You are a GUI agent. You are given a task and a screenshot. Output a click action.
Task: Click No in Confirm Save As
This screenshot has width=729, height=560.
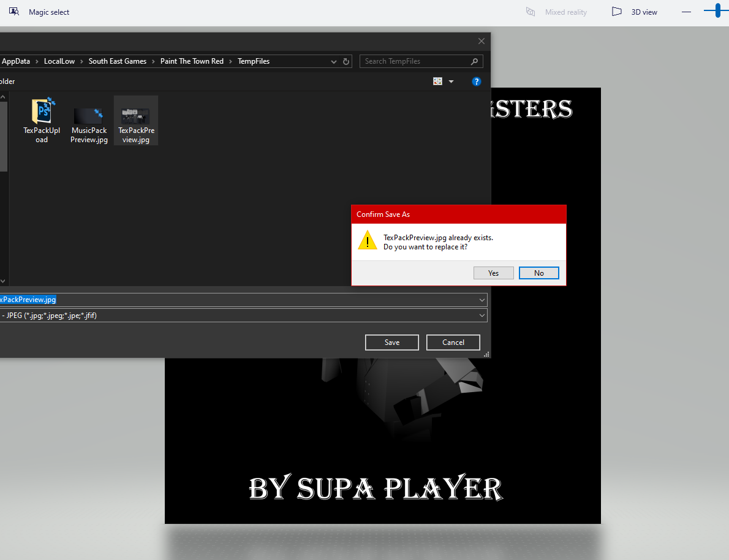539,273
